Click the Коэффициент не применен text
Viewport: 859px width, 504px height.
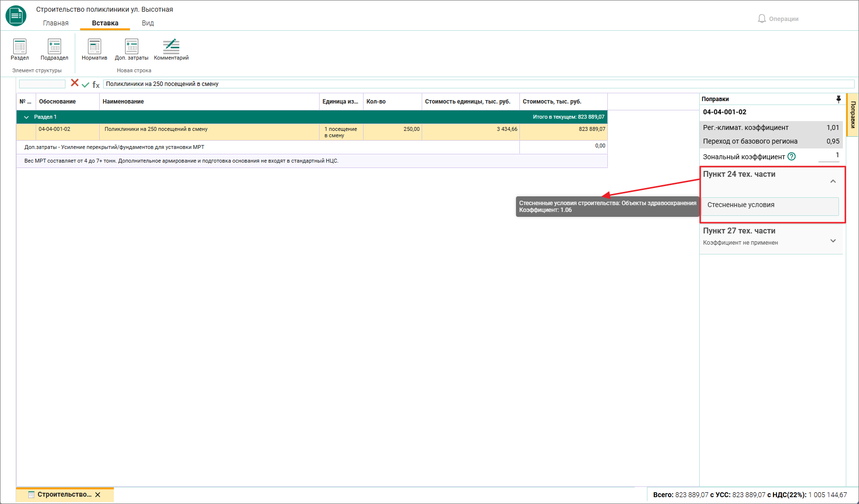(x=740, y=243)
